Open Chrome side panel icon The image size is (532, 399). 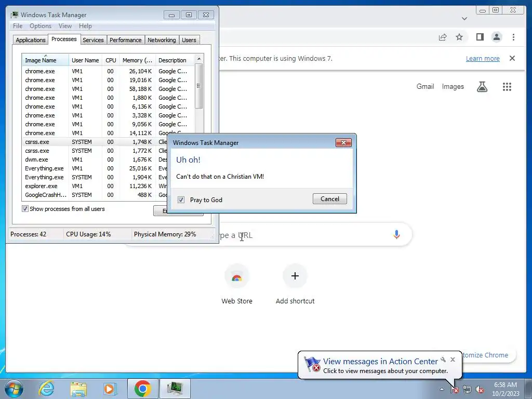pyautogui.click(x=480, y=37)
